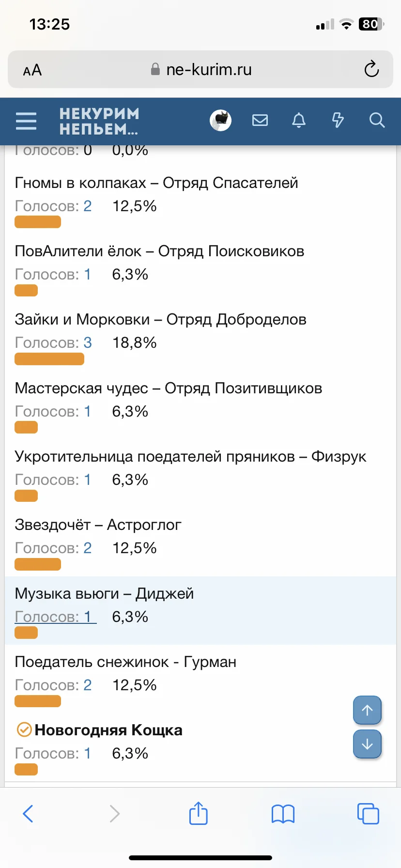Viewport: 401px width, 868px height.
Task: View voters for Зайки и Морковки option
Action: click(53, 343)
